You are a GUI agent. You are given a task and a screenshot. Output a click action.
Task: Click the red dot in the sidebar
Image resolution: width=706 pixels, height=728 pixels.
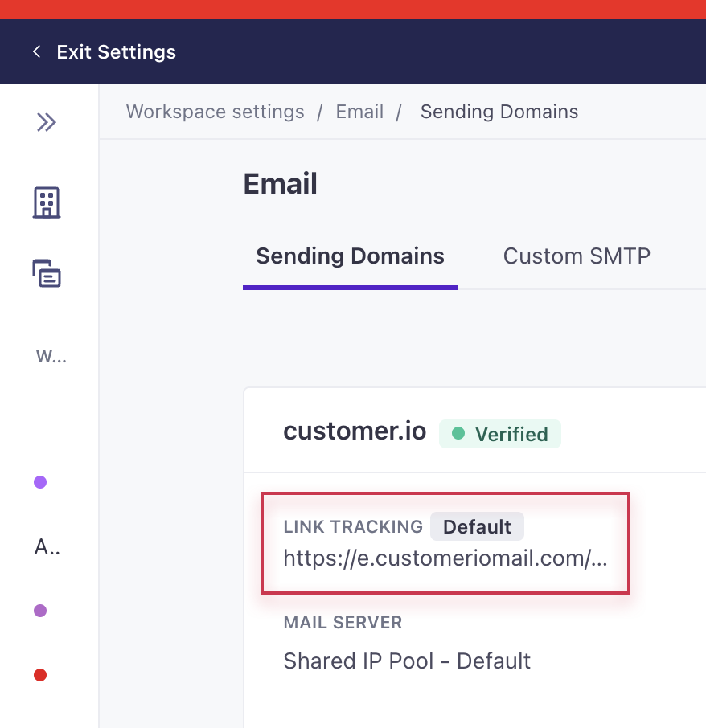tap(40, 675)
